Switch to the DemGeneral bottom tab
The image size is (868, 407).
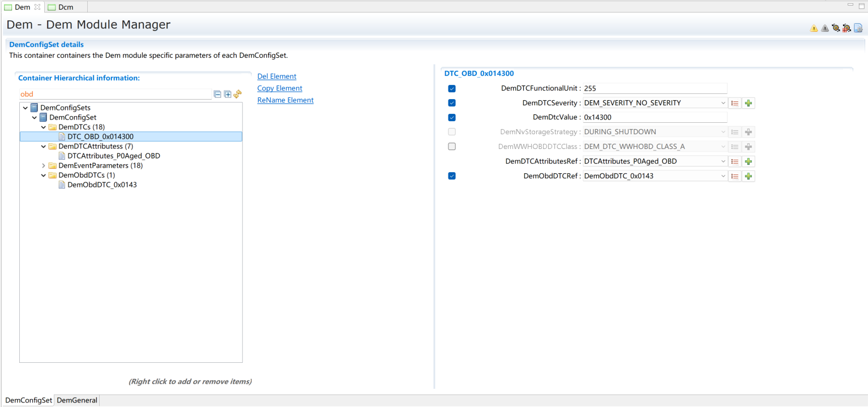pyautogui.click(x=77, y=400)
